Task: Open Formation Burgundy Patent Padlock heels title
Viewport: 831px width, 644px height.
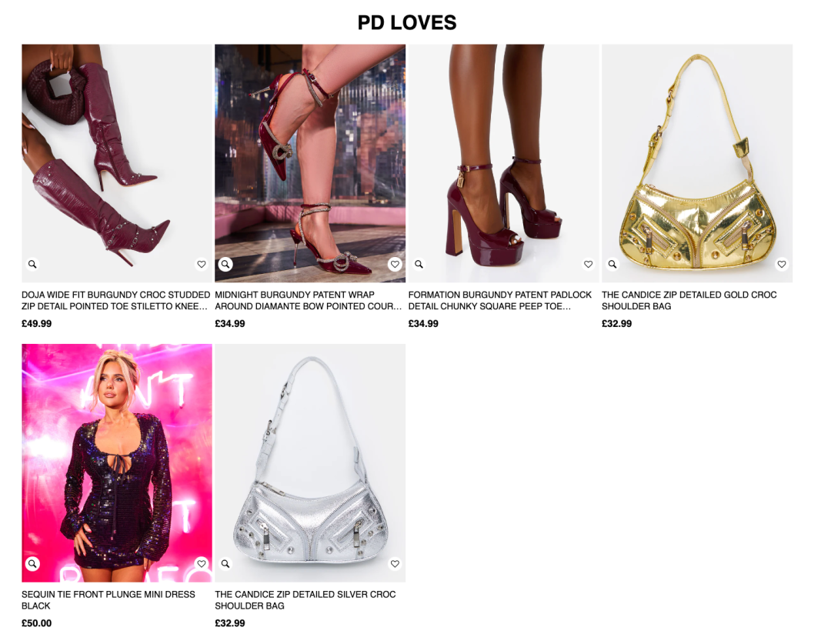Action: point(500,301)
